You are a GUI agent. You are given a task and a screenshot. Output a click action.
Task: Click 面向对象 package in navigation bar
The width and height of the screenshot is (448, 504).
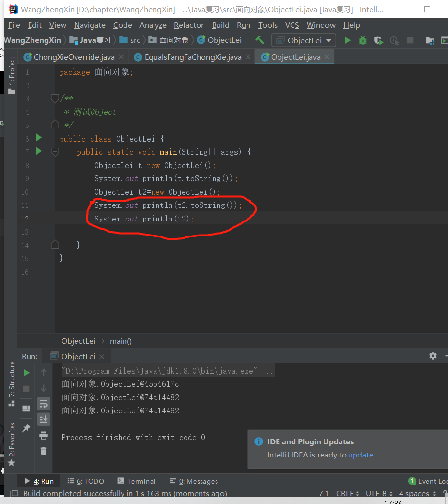pos(169,40)
